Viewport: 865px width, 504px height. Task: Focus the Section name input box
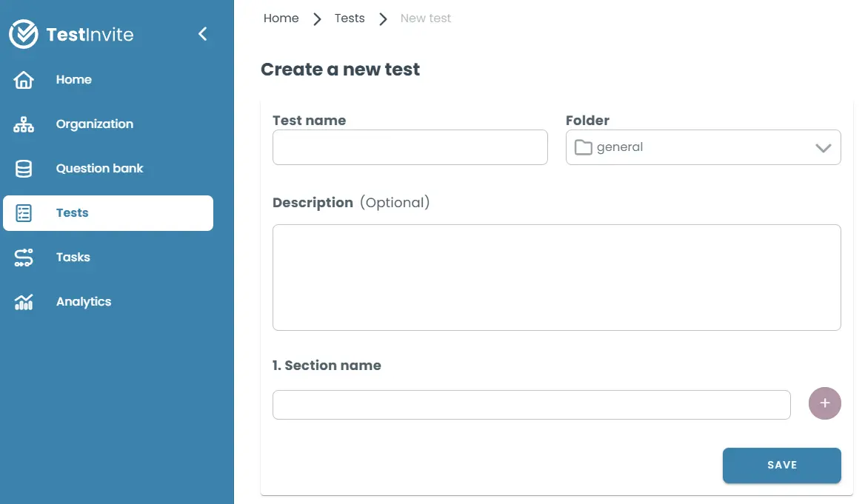tap(531, 404)
